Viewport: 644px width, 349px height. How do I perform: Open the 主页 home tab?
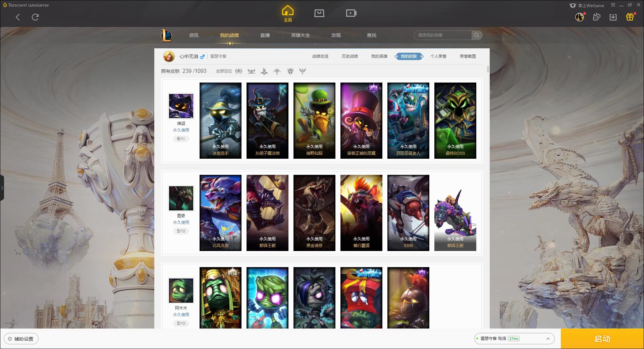(288, 14)
